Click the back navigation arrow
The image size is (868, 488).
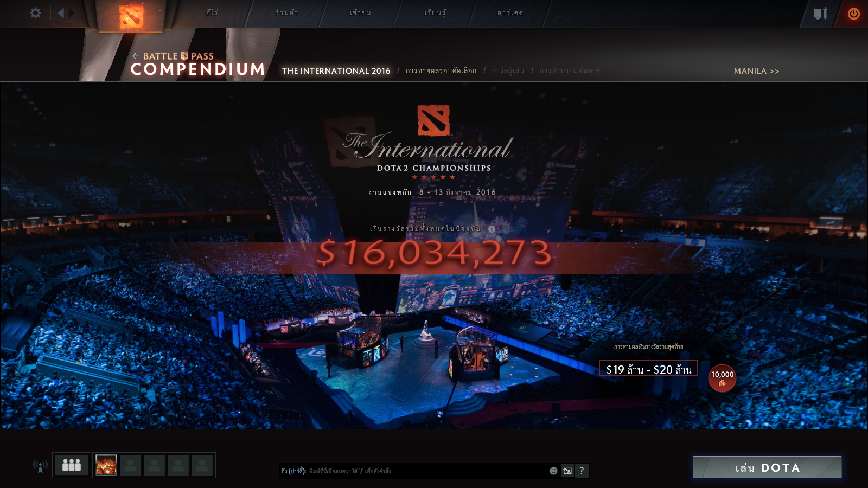click(61, 13)
